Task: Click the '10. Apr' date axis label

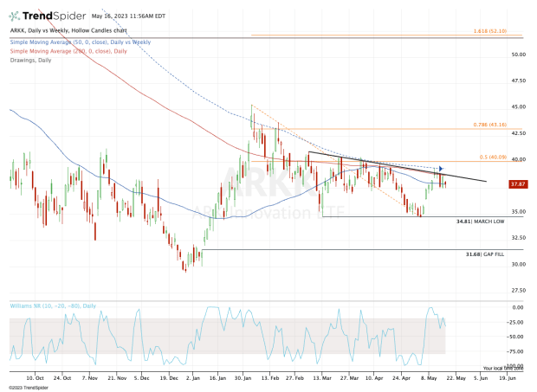Action: click(x=374, y=378)
